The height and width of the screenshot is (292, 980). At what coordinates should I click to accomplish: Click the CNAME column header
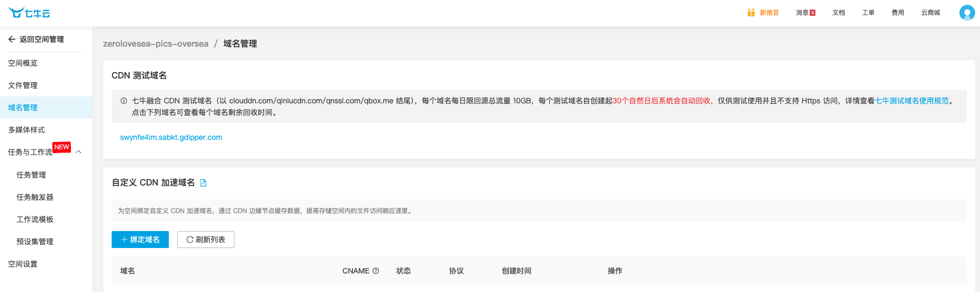click(356, 271)
